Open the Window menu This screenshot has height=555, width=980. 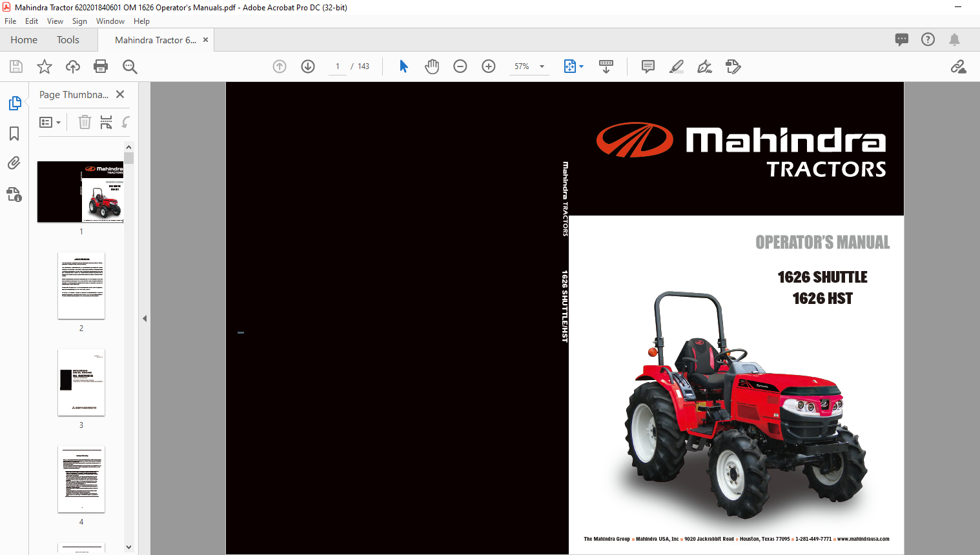(110, 21)
